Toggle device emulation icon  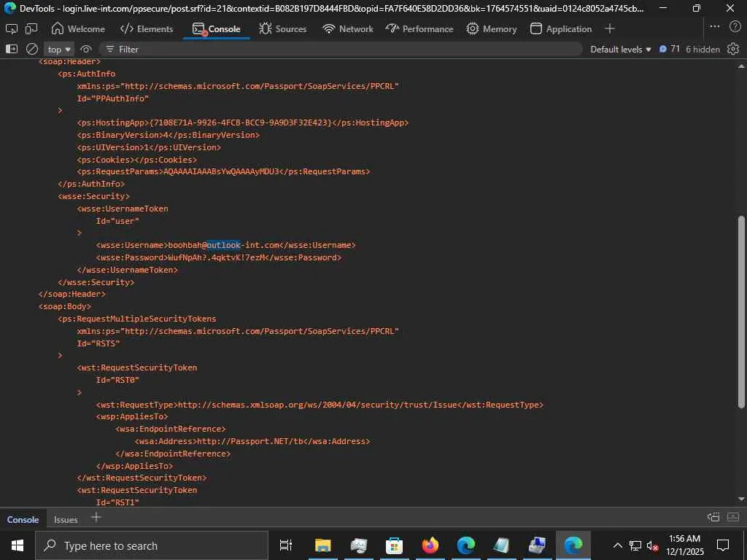tap(31, 29)
